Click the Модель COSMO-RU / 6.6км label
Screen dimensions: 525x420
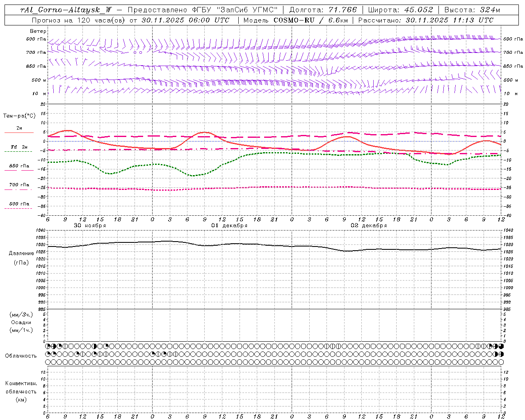(295, 20)
